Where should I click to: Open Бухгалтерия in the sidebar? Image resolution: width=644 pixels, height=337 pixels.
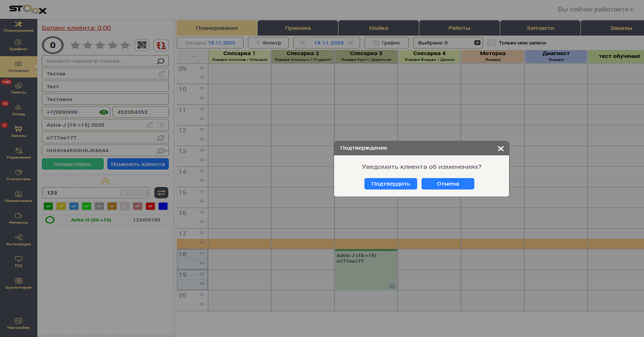point(18,283)
